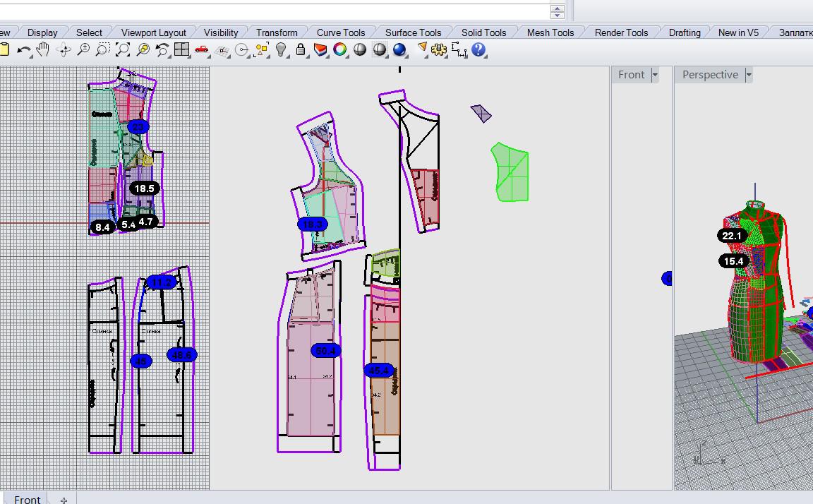Image resolution: width=813 pixels, height=504 pixels.
Task: Toggle object visibility with the light bulb icon
Action: click(281, 50)
